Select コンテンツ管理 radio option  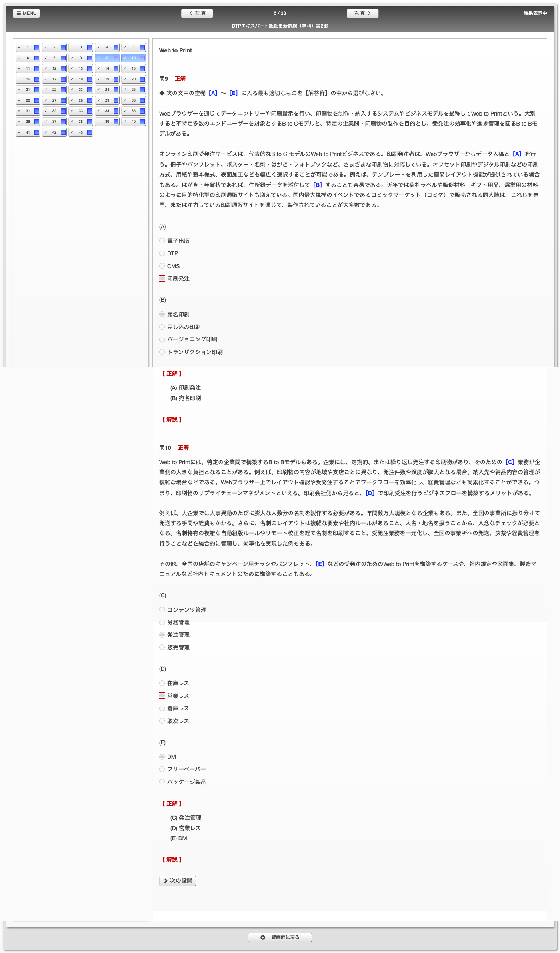(x=162, y=610)
